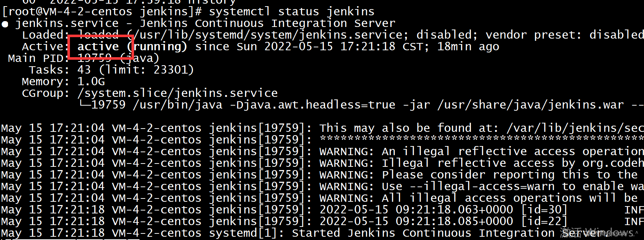Click the log timestamp '2022-05-15 09:21:18.063+0000'

coord(416,210)
